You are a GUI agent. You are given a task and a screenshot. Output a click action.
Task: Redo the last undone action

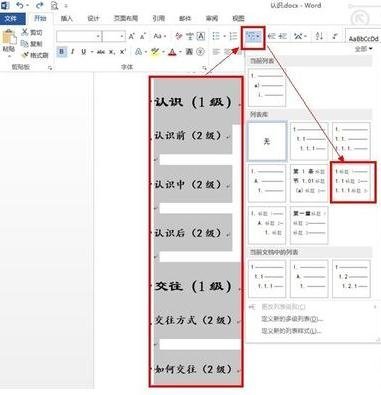click(x=40, y=5)
